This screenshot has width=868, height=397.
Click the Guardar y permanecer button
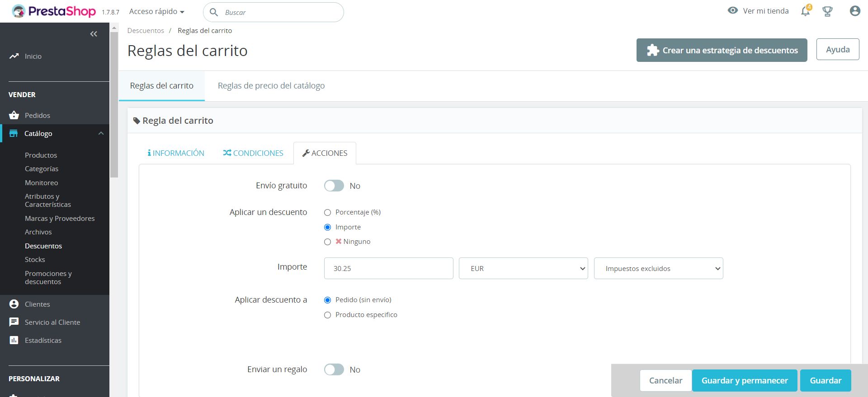[745, 380]
